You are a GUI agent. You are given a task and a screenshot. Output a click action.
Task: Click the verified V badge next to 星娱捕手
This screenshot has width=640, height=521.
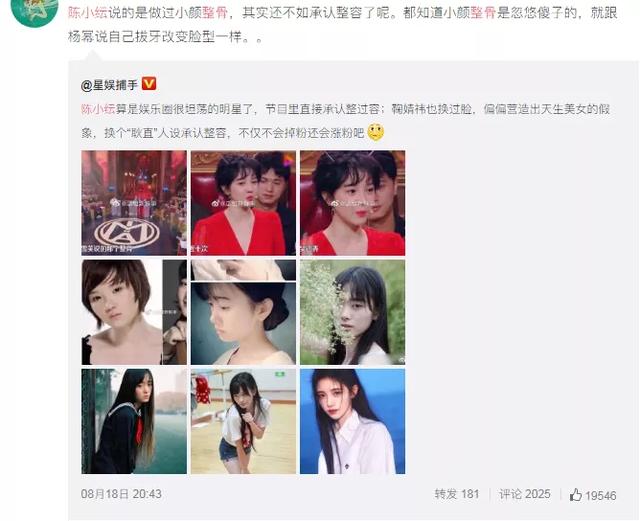coord(149,84)
